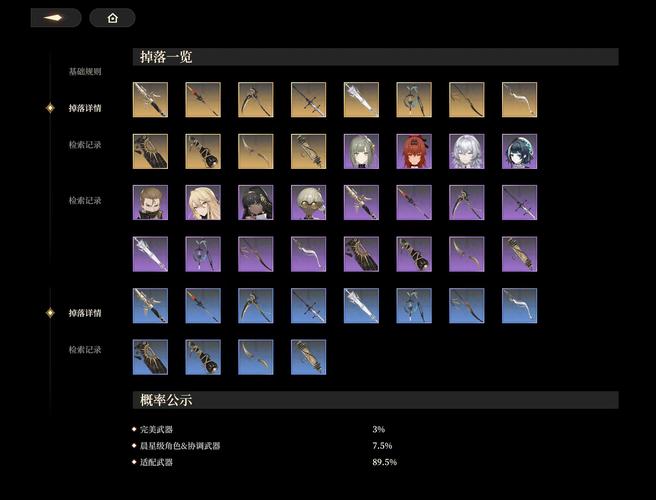Click the 3% probability value

379,429
